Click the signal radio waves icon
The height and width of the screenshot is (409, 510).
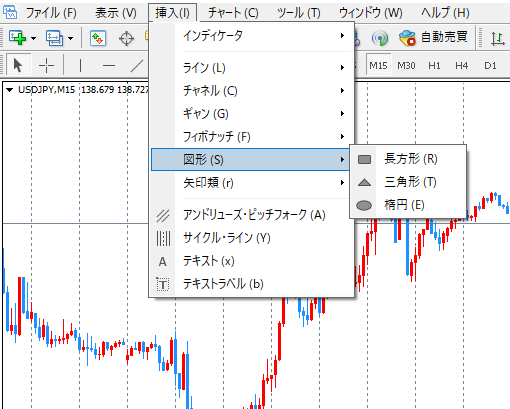pyautogui.click(x=380, y=38)
